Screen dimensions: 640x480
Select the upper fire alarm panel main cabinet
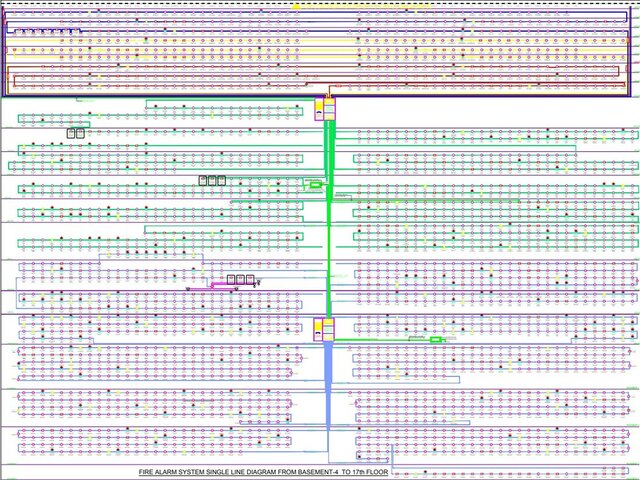point(329,109)
